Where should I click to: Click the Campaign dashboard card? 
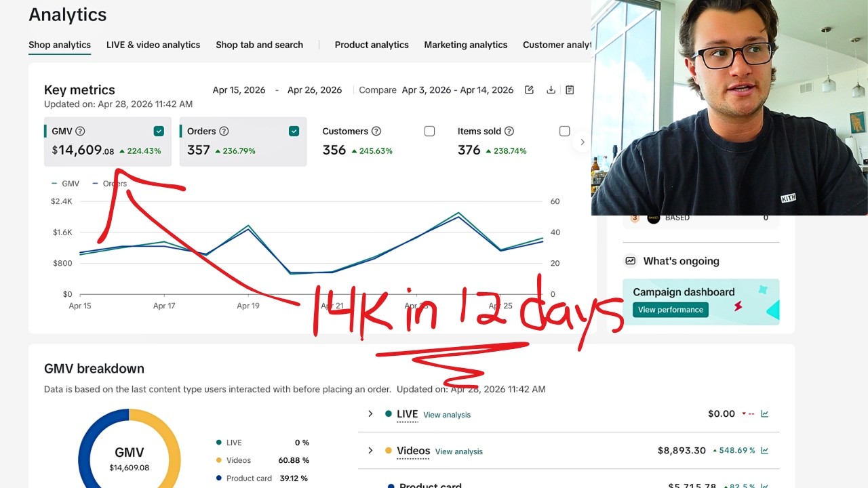point(701,302)
